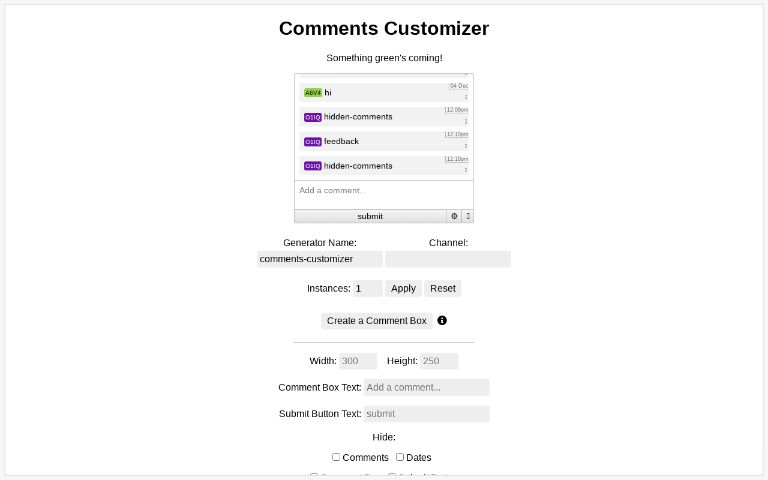Viewport: 768px width, 480px height.
Task: Enable the Hide Dates checkbox
Action: click(400, 457)
